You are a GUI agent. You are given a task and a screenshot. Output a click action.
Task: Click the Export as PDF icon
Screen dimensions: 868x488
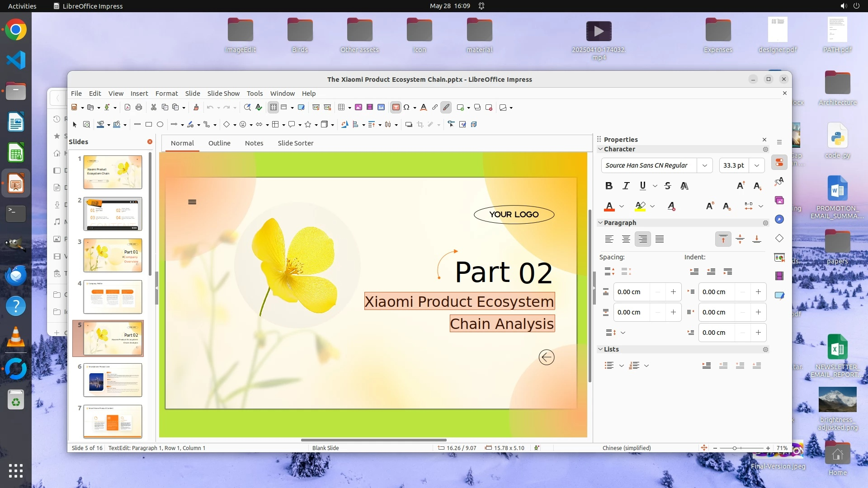pyautogui.click(x=127, y=108)
